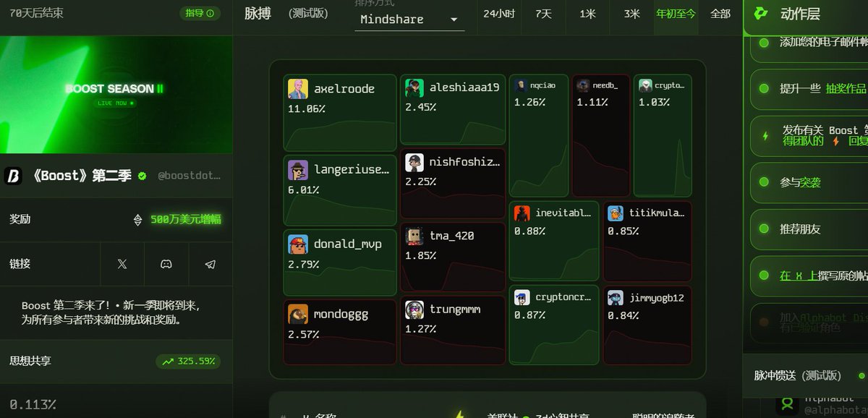Image resolution: width=868 pixels, height=418 pixels.
Task: Open the Discord link icon
Action: [166, 265]
